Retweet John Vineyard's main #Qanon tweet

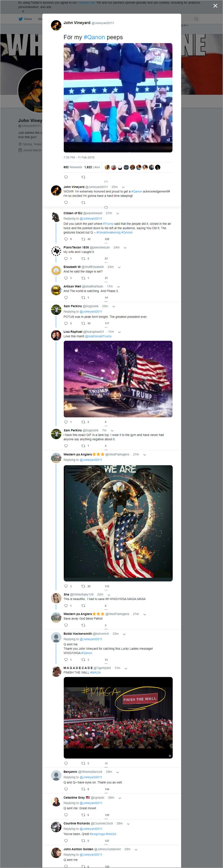coord(83,177)
